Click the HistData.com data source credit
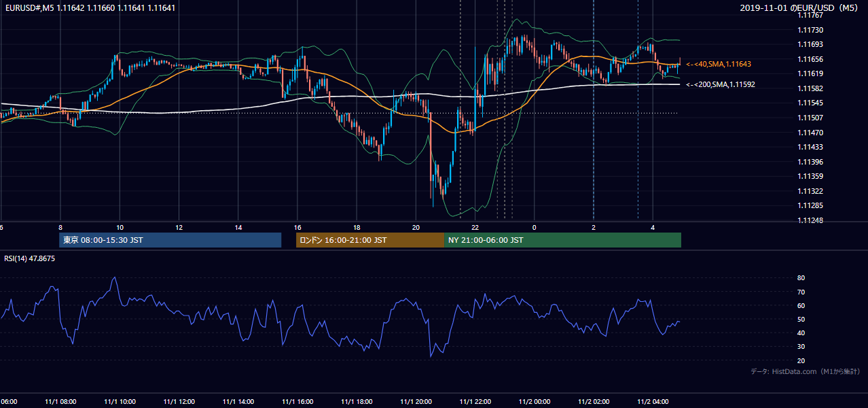 click(806, 372)
